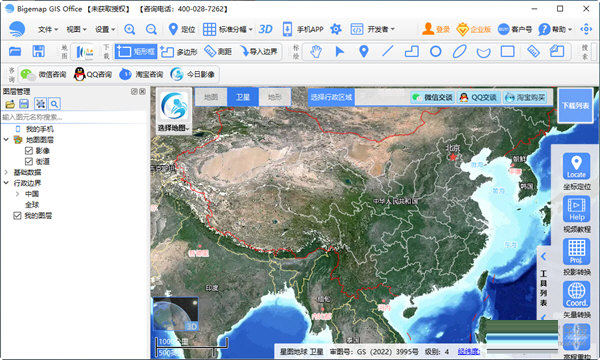Viewport: 600px width, 360px height.
Task: Click the 客户号 button
Action: coord(515,29)
